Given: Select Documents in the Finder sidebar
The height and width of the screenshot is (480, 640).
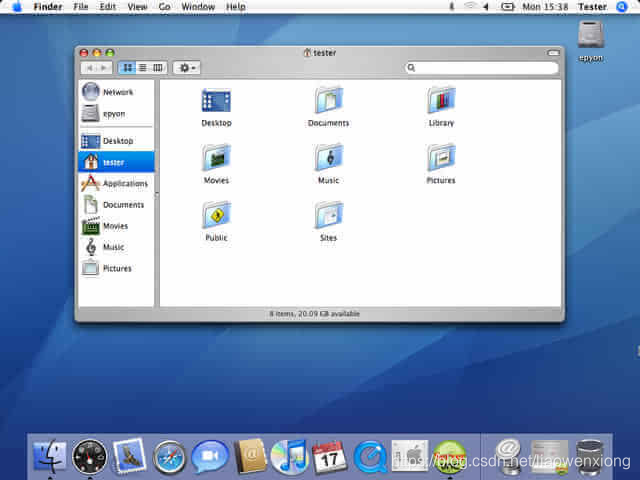Looking at the screenshot, I should tap(116, 204).
